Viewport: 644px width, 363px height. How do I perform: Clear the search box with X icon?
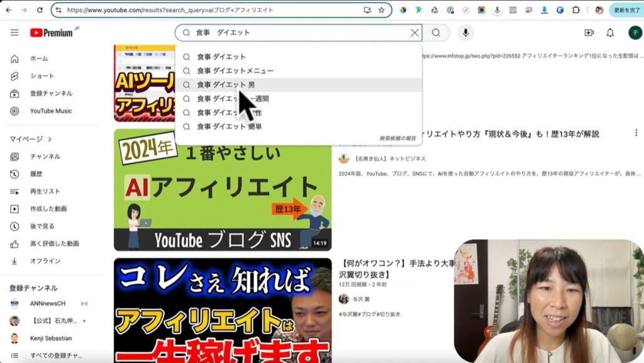click(x=414, y=33)
